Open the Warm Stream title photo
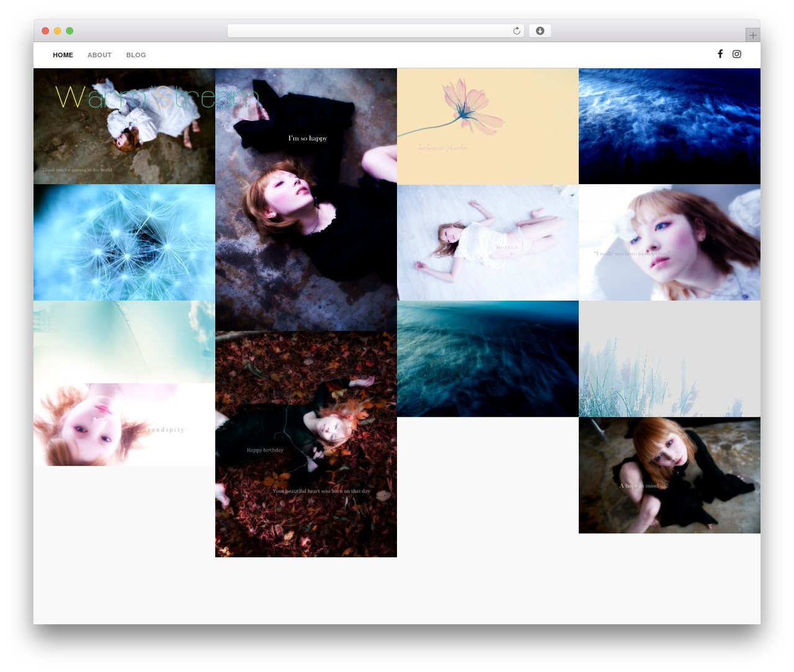 click(x=124, y=126)
